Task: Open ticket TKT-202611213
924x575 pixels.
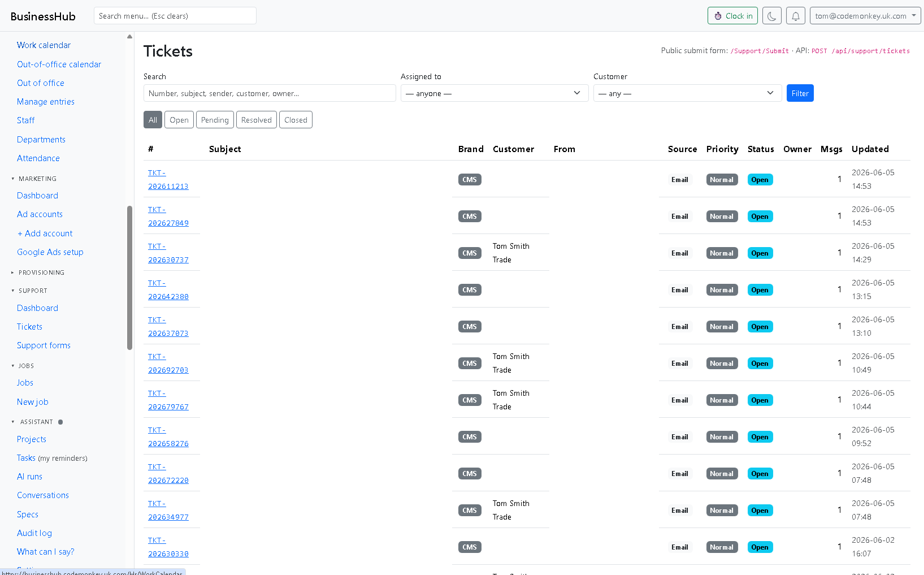Action: coord(168,180)
